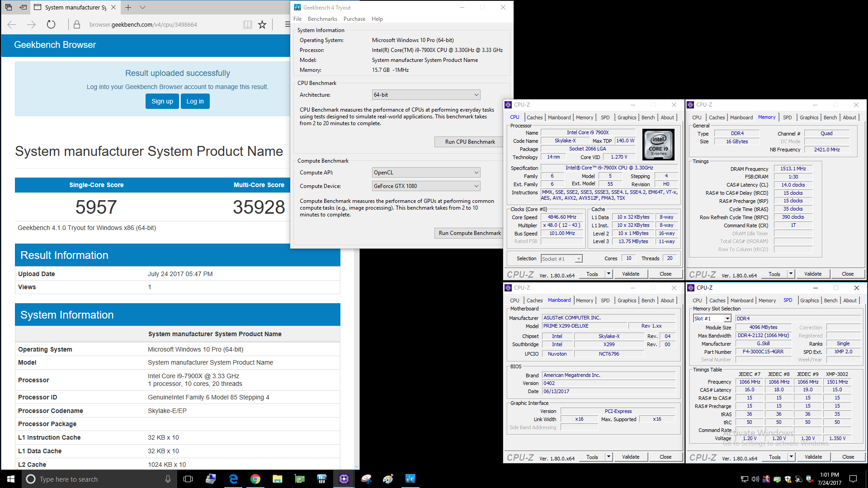Switch to CPU-Z taskbar icon
This screenshot has width=868, height=488.
coord(344,479)
